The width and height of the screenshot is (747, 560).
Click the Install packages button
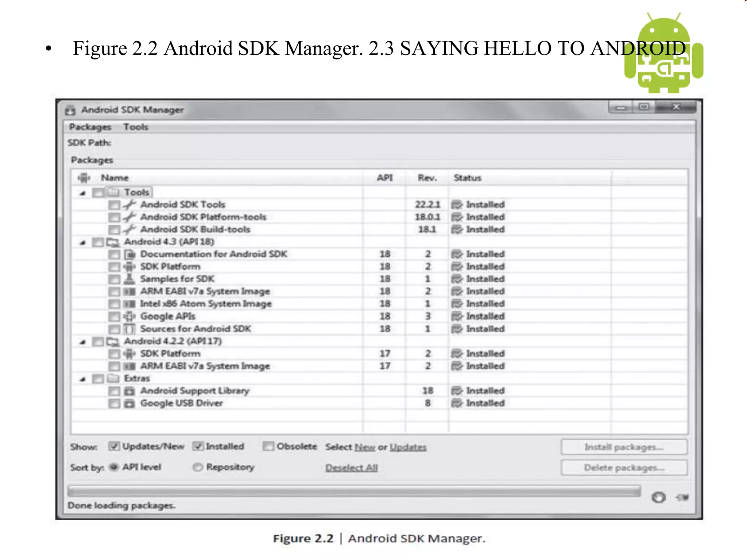[624, 447]
